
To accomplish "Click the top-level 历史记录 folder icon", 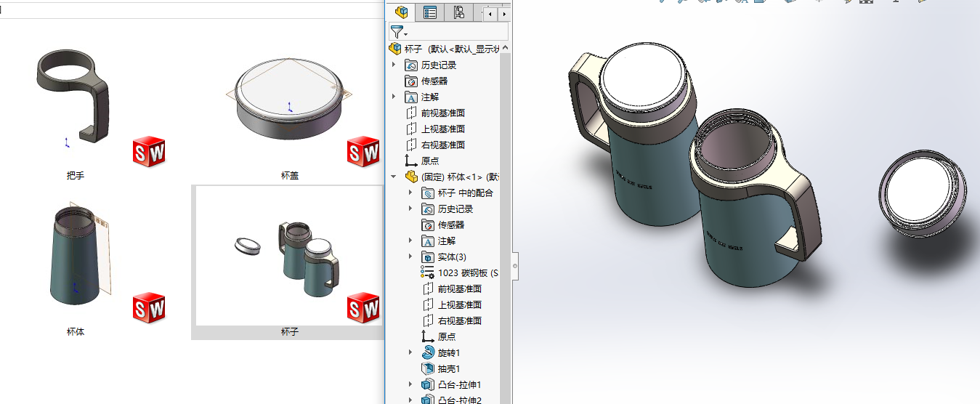I will click(411, 65).
